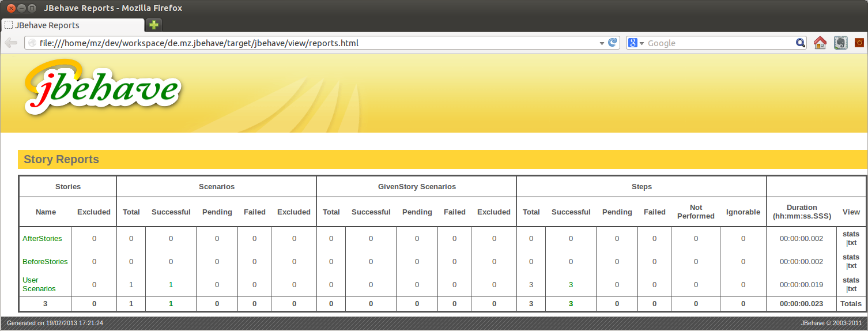Click the window title JBehave Reports - Mozilla Firefox
Viewport: 868px width, 331px height.
pyautogui.click(x=112, y=8)
